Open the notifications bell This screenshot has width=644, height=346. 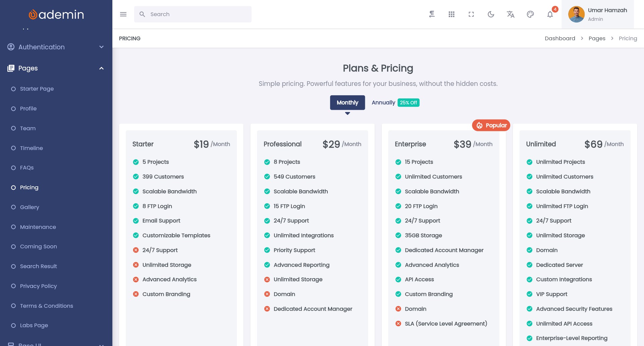pyautogui.click(x=550, y=14)
